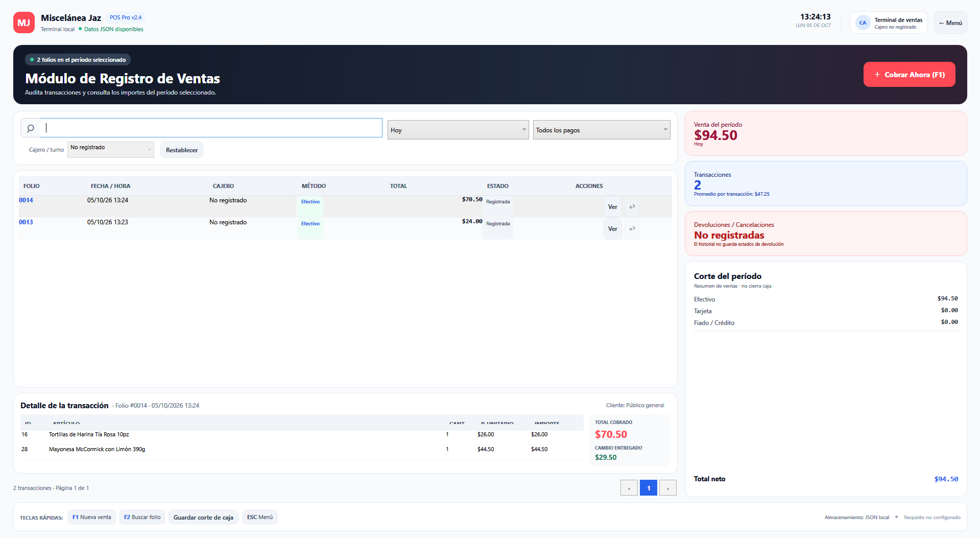This screenshot has height=538, width=980.
Task: Click the CAMBIO ENTREGADO $29.50 value
Action: click(606, 457)
